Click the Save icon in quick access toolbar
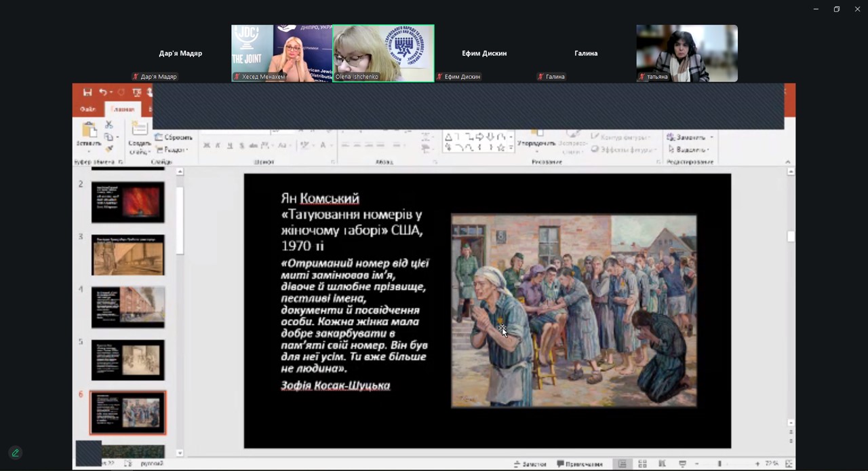Viewport: 868px width, 471px height. [87, 92]
